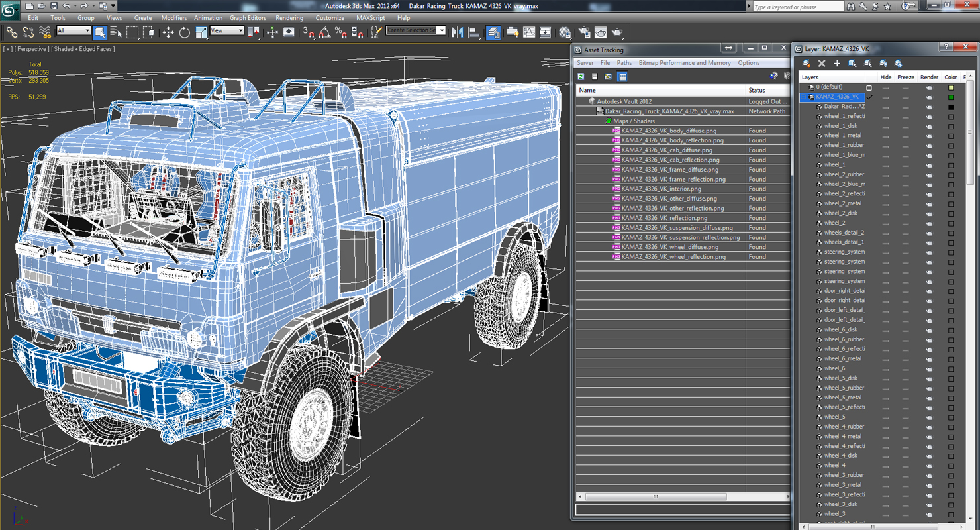The image size is (980, 530).
Task: Open the Graph Editors menu
Action: coord(248,18)
